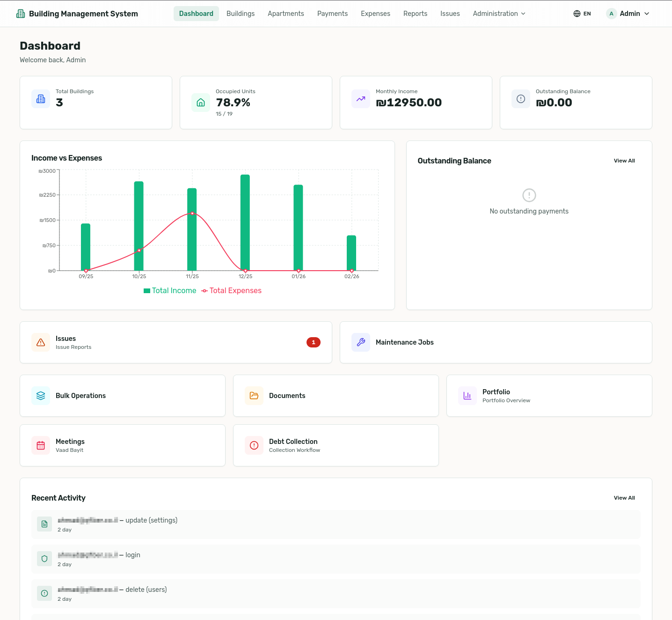Screen dimensions: 672x620
Task: Toggle Total Expenses series in chart legend
Action: (x=232, y=291)
